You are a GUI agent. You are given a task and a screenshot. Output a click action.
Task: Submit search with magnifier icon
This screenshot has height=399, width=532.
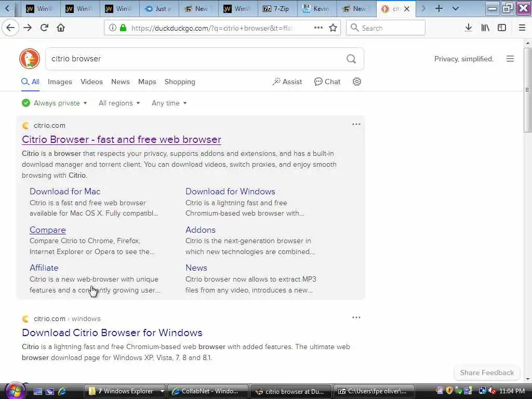(x=351, y=59)
